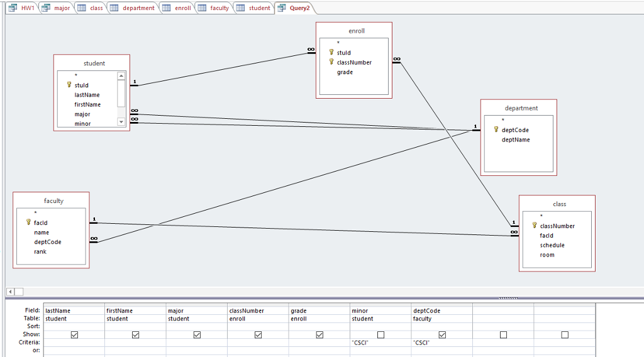
Task: Select the Query2 tab
Action: (294, 8)
